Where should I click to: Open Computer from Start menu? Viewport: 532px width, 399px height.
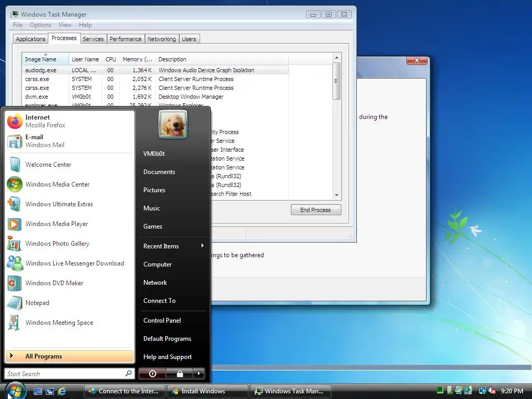(173, 264)
